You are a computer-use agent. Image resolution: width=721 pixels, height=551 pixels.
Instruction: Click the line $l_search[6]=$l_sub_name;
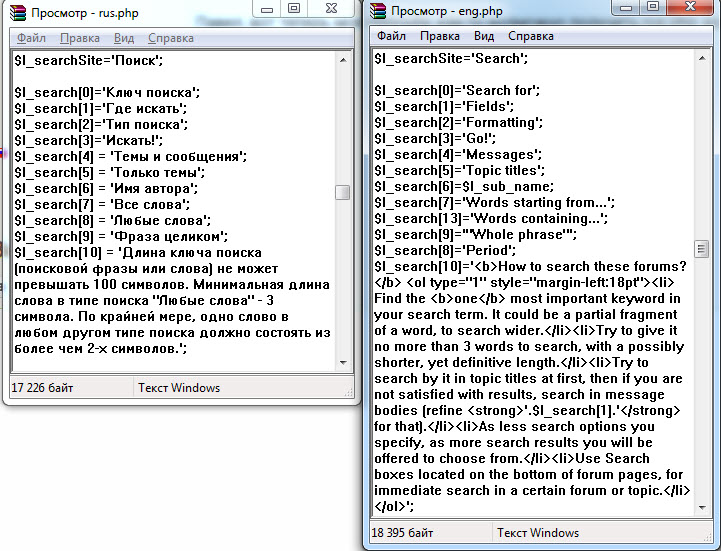tap(464, 186)
